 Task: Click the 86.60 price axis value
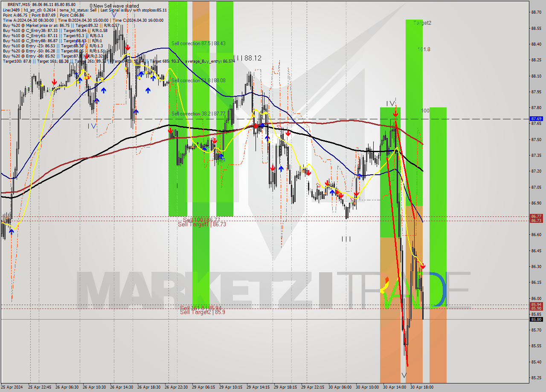coord(536,234)
